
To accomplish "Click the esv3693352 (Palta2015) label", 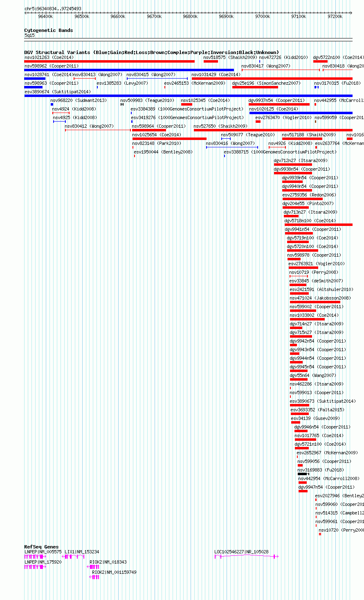I will point(318,410).
